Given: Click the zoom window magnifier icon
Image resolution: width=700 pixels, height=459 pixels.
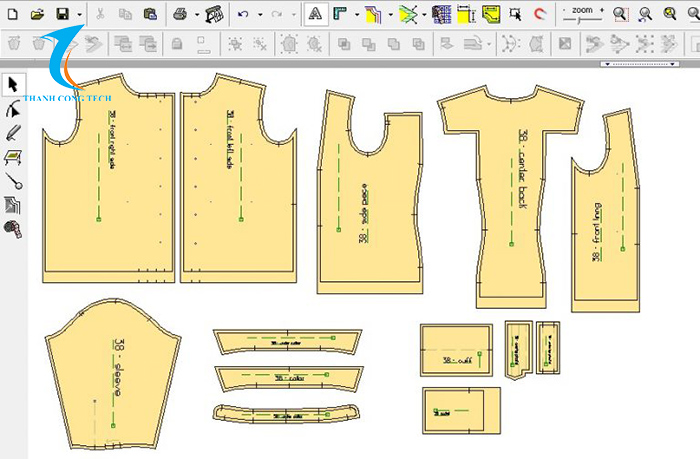Looking at the screenshot, I should (x=620, y=14).
